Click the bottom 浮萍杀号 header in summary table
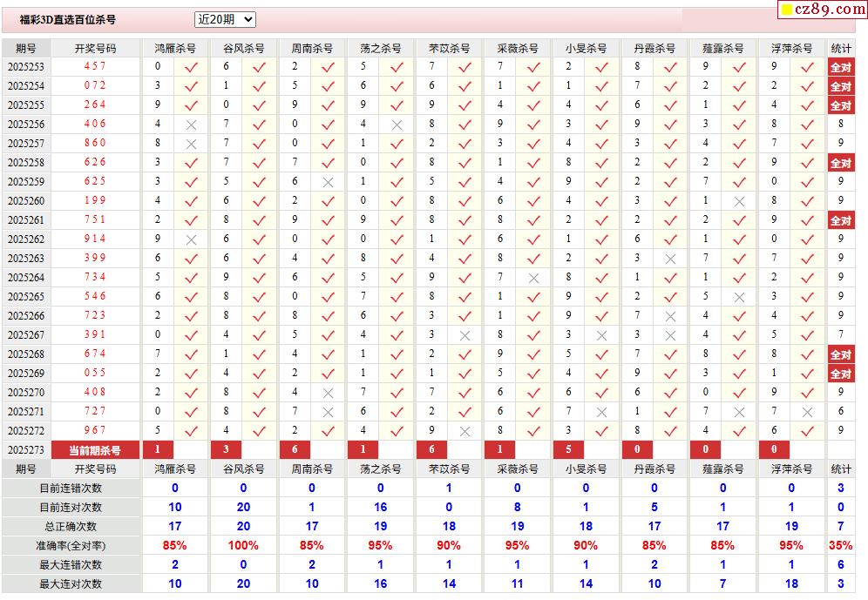Screen dimensions: 868x600 click(791, 469)
